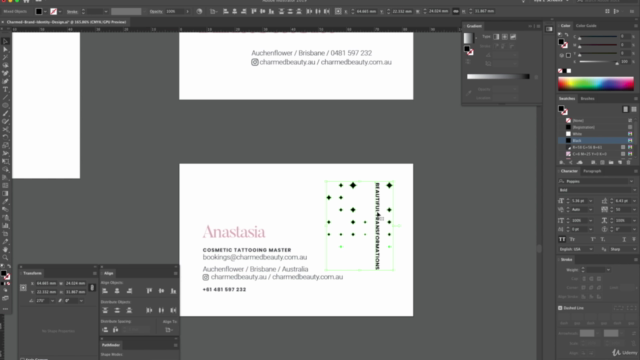The image size is (640, 360).
Task: Open font size 5.36 pt dropdown
Action: tap(590, 201)
